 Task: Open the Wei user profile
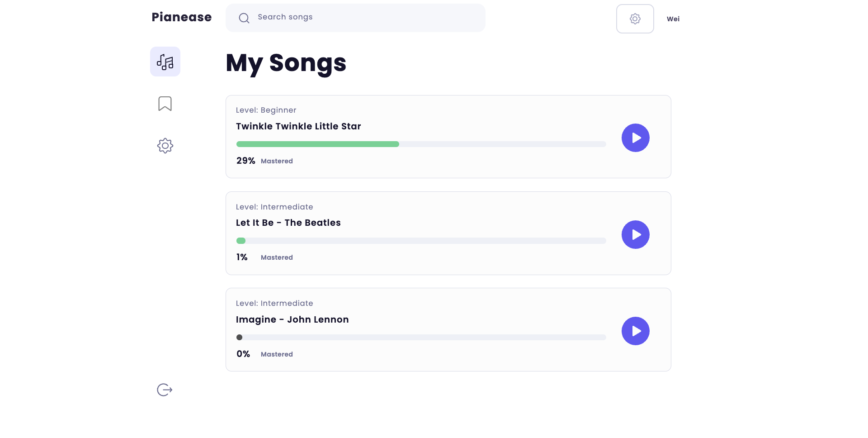click(x=673, y=19)
